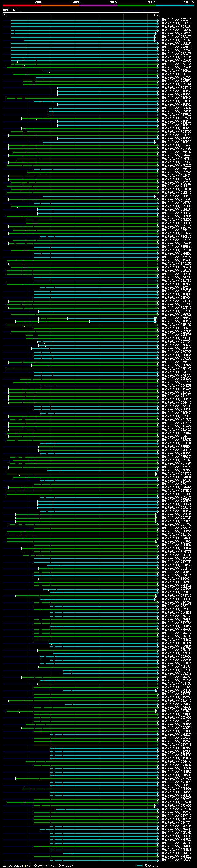Select the UniRef100_A2SY36 entry
This screenshot has height=868, width=197.
pos(177,64)
